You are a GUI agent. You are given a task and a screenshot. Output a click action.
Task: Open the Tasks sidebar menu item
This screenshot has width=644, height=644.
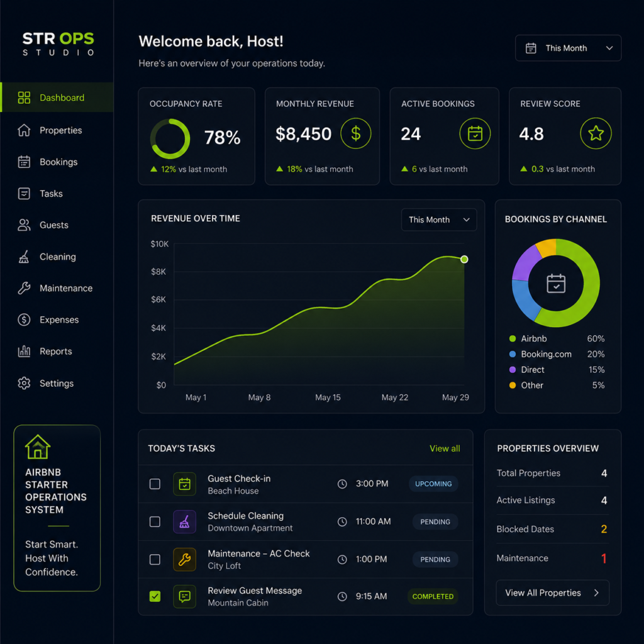pyautogui.click(x=57, y=194)
